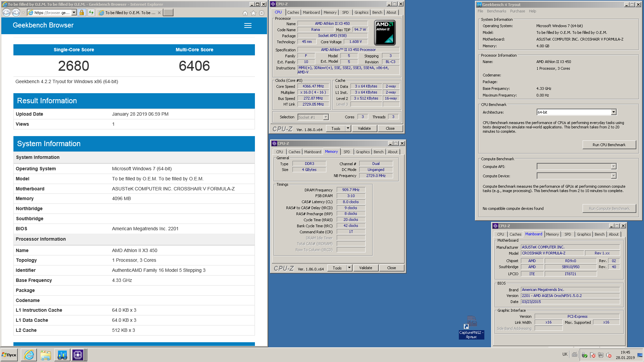Open About tab in Mainboard CPU-Z window
644x362 pixels.
pos(613,234)
